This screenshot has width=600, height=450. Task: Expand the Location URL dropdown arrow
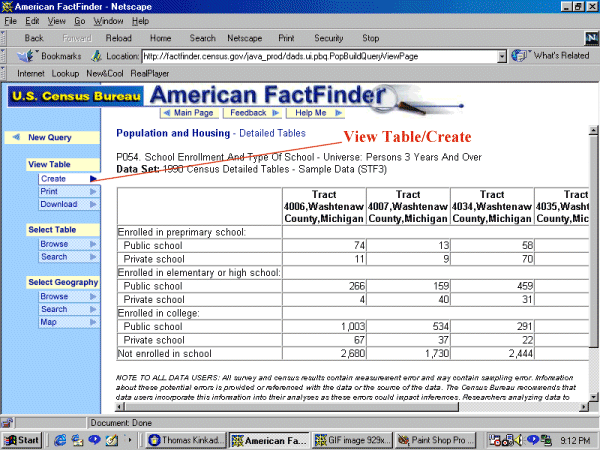coord(502,56)
